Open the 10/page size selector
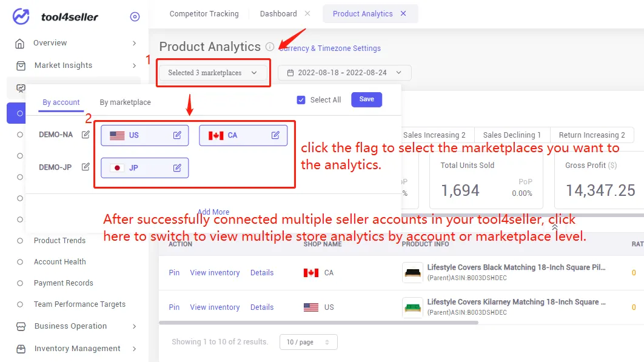Screen dimensions: 644x362 click(308, 342)
